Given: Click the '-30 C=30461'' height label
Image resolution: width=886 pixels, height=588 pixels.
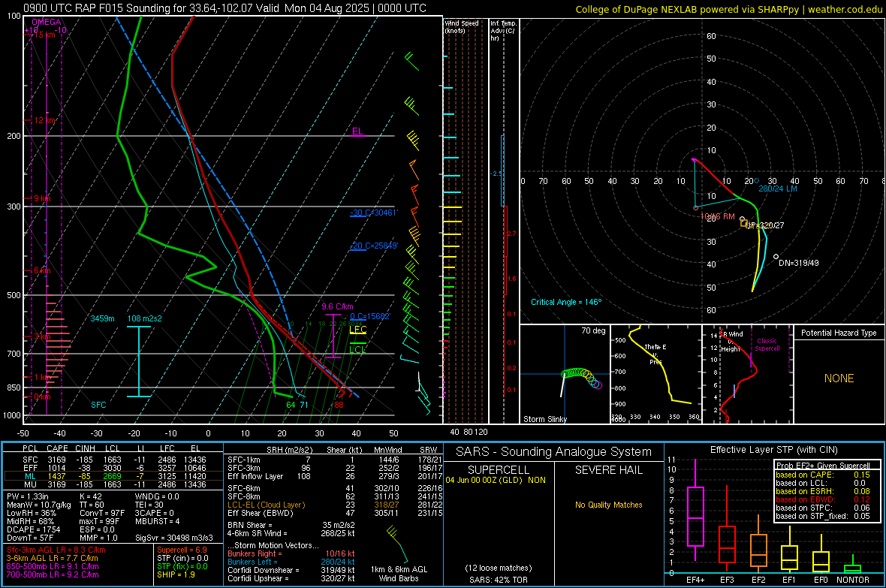Looking at the screenshot, I should [373, 213].
